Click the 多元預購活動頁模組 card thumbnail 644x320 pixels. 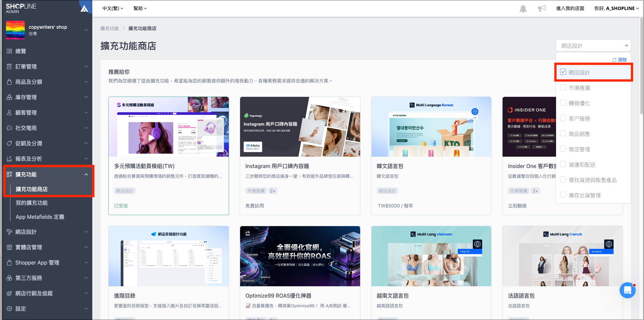169,127
